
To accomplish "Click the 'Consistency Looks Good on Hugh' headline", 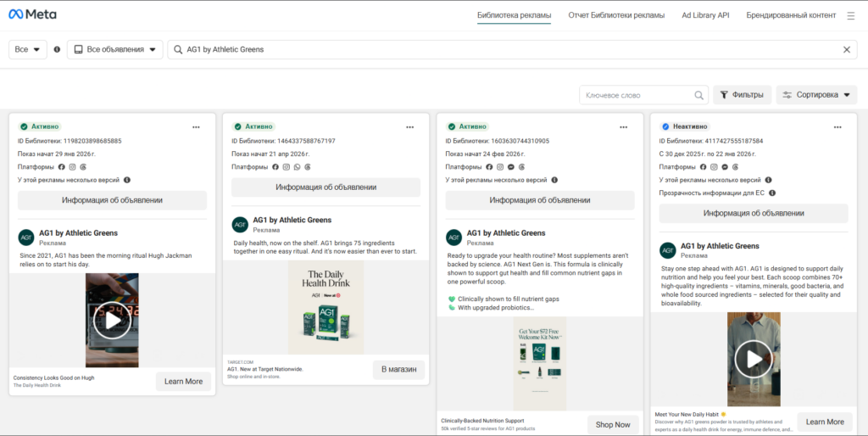I will point(53,377).
